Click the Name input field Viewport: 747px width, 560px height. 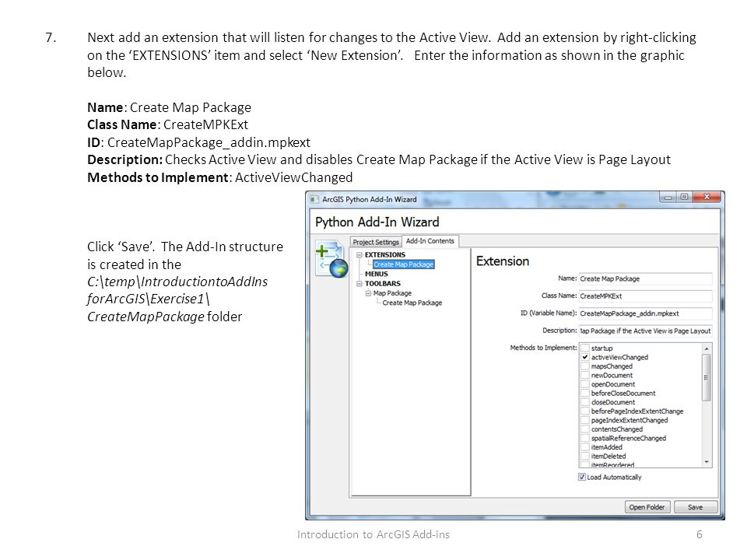coord(646,279)
